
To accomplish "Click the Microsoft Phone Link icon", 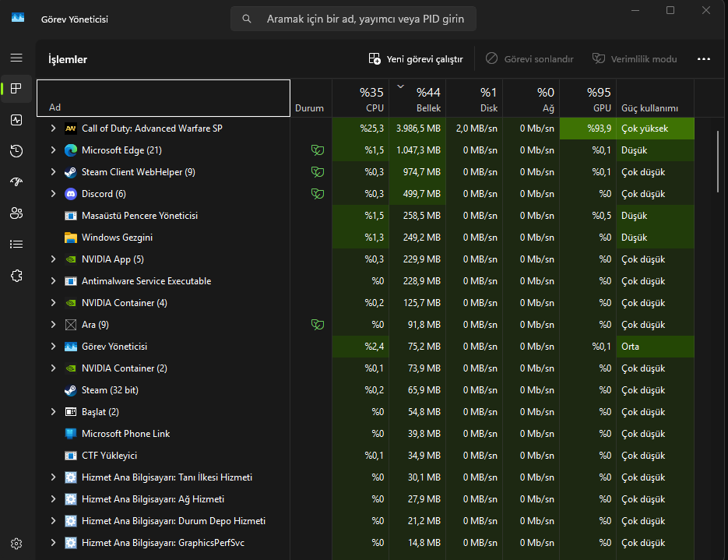I will pyautogui.click(x=71, y=434).
